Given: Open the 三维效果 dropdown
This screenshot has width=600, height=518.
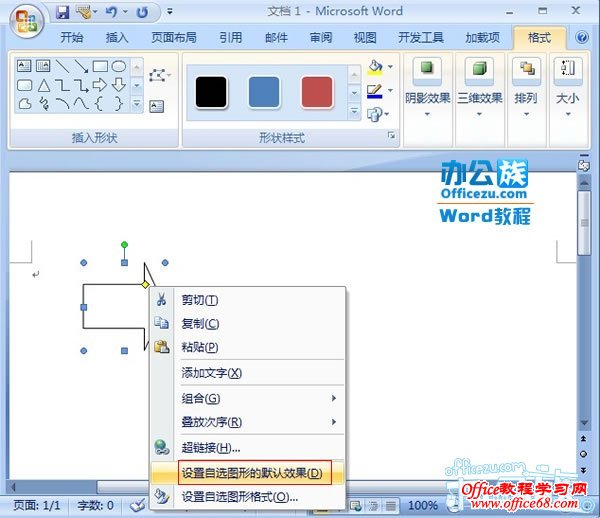Looking at the screenshot, I should click(479, 88).
